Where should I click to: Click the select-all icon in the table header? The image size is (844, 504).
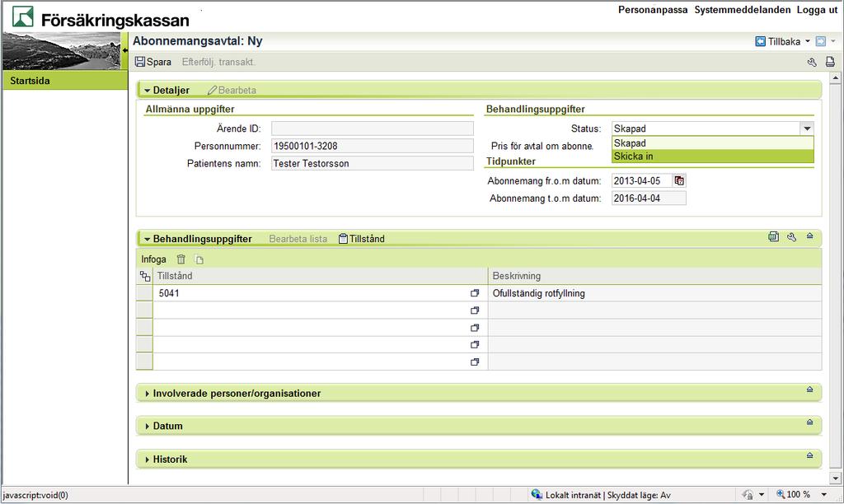tap(145, 276)
